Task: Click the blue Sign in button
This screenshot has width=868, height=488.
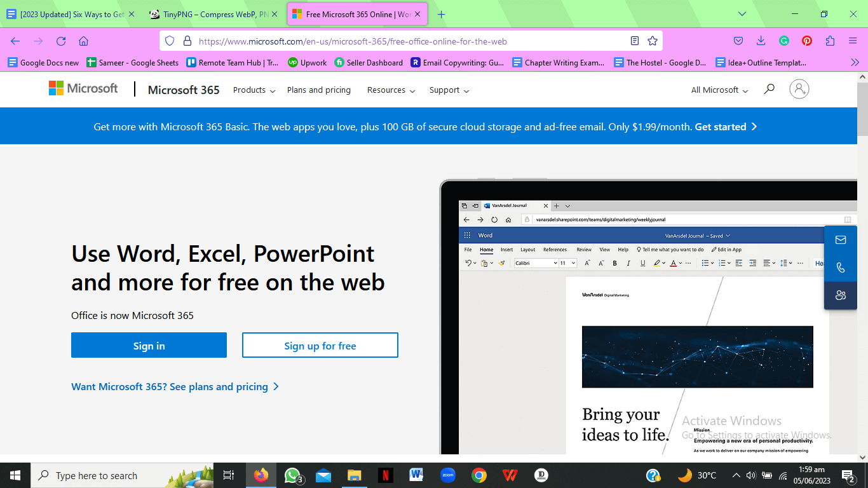Action: (149, 345)
